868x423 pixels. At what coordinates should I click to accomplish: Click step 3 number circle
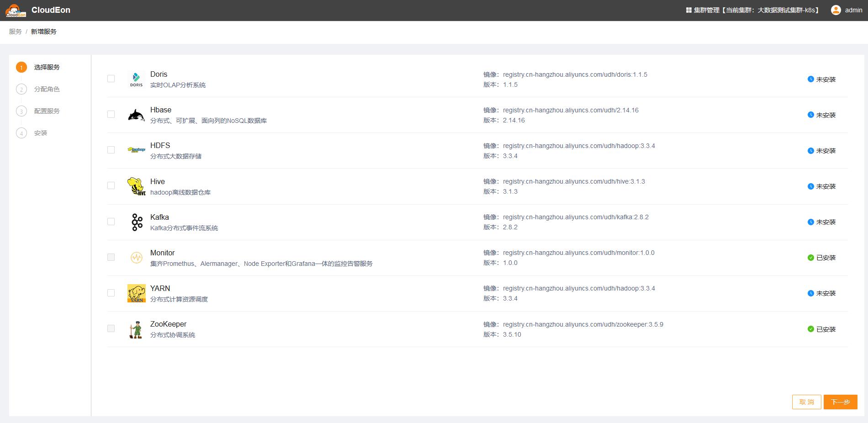click(x=21, y=111)
